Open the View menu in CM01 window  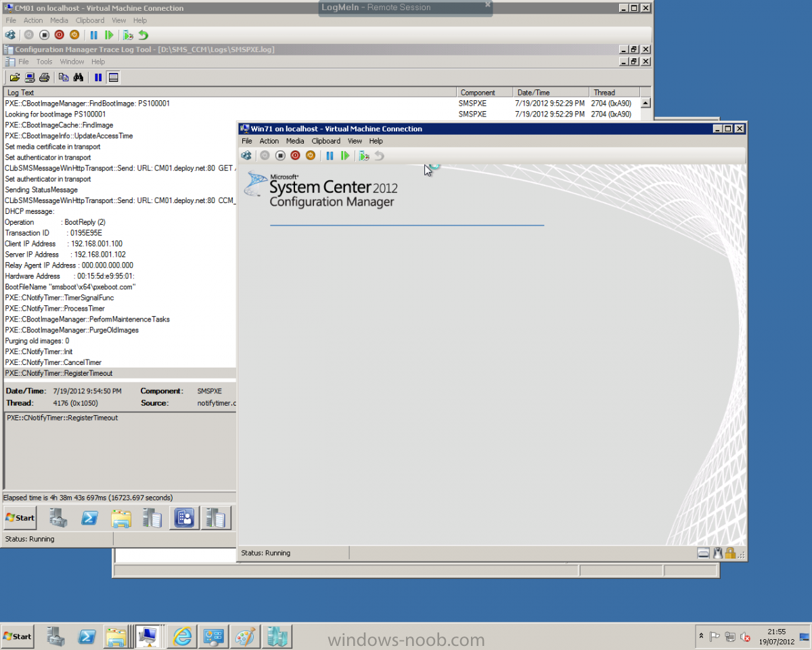[x=119, y=20]
